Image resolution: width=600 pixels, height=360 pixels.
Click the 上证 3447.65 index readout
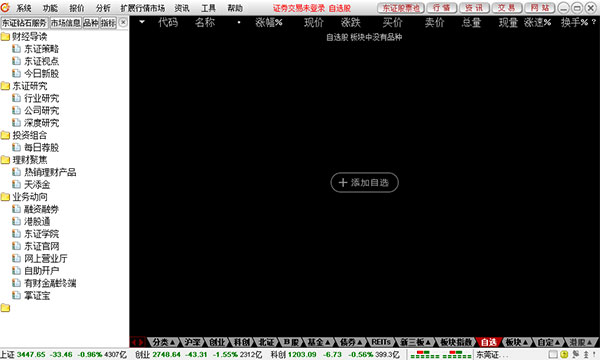click(x=63, y=355)
